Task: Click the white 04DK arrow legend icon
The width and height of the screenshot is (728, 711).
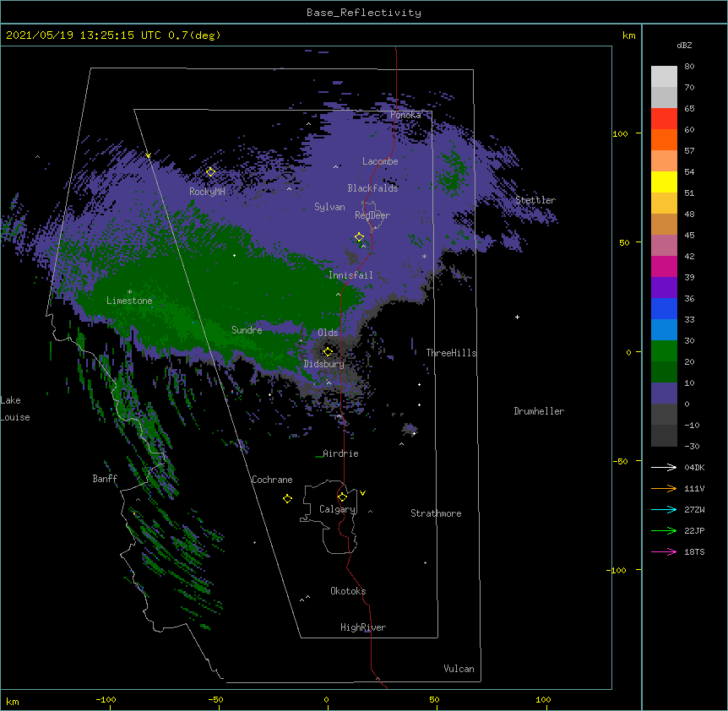Action: [x=664, y=467]
